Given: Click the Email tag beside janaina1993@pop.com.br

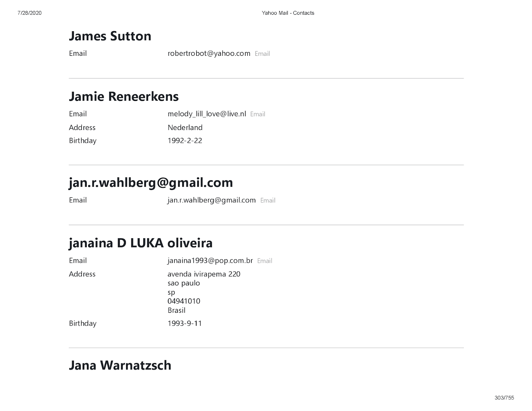Looking at the screenshot, I should [265, 261].
